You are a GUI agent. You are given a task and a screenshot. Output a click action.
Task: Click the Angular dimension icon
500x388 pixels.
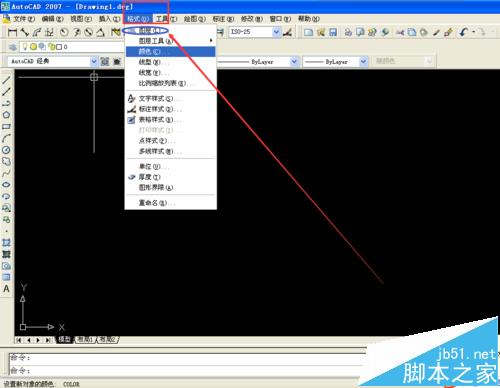tap(100, 32)
